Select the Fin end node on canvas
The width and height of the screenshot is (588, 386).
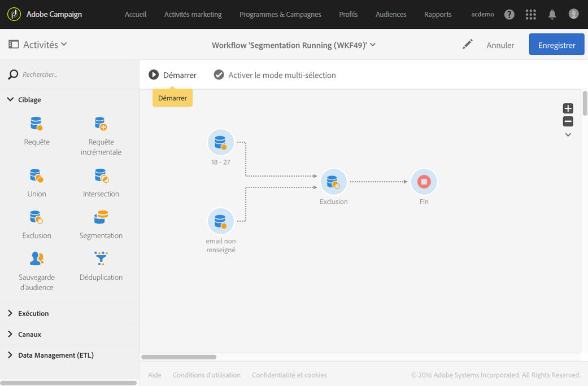pos(424,182)
